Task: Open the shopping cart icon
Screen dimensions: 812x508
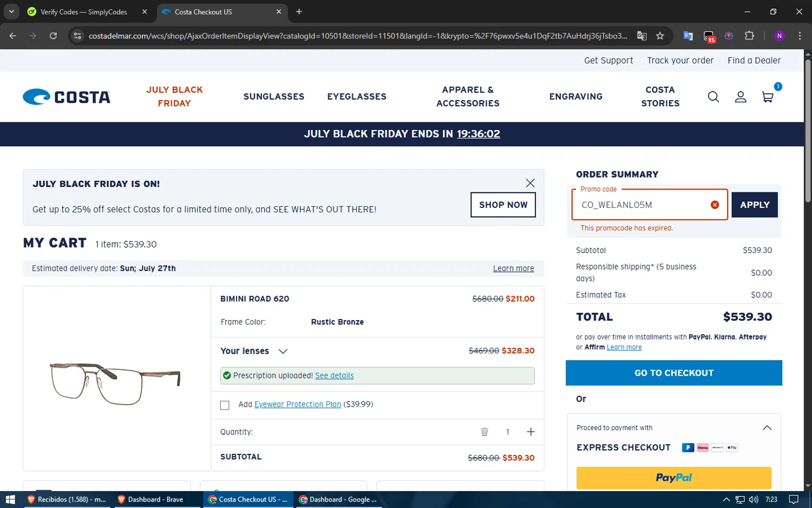Action: (x=768, y=97)
